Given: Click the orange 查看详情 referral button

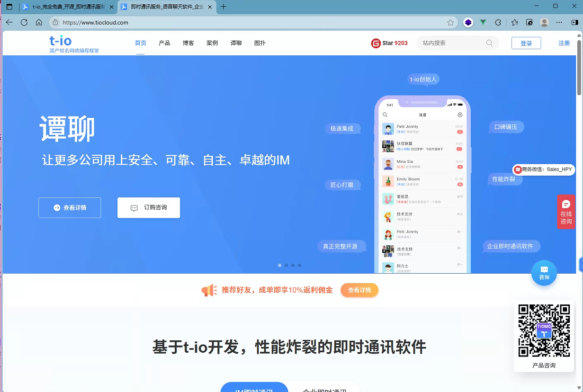Looking at the screenshot, I should pos(359,290).
